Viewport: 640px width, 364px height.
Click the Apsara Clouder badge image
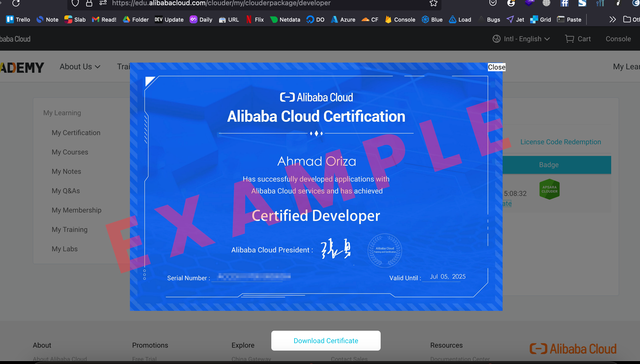pyautogui.click(x=549, y=189)
